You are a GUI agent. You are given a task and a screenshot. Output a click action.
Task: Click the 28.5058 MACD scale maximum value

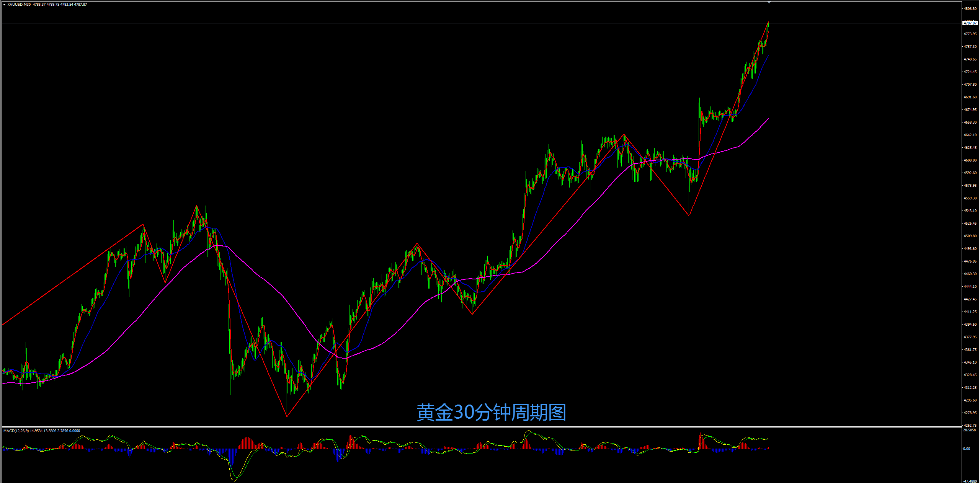point(969,430)
